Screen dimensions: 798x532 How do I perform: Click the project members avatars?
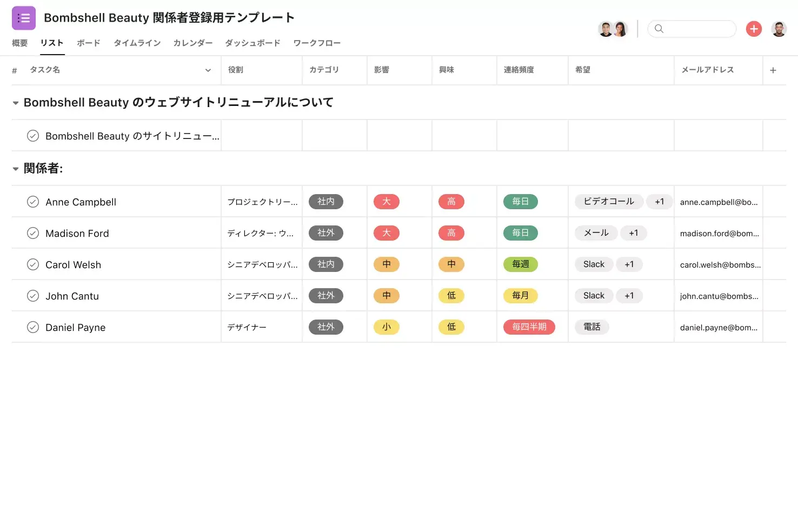[613, 29]
